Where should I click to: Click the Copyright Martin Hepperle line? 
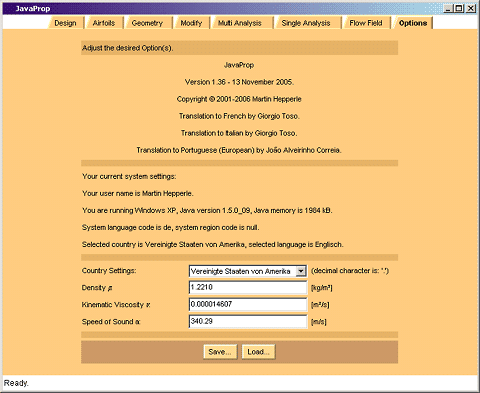tap(239, 99)
